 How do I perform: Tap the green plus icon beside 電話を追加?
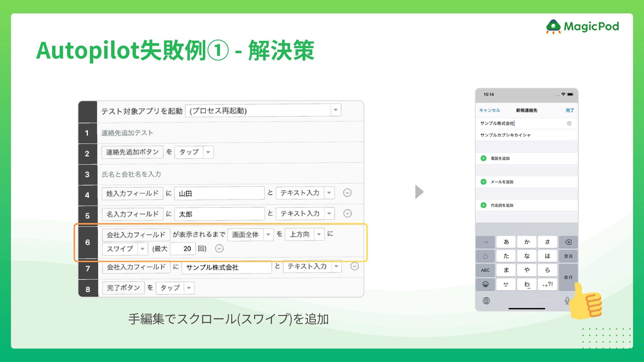(x=483, y=158)
